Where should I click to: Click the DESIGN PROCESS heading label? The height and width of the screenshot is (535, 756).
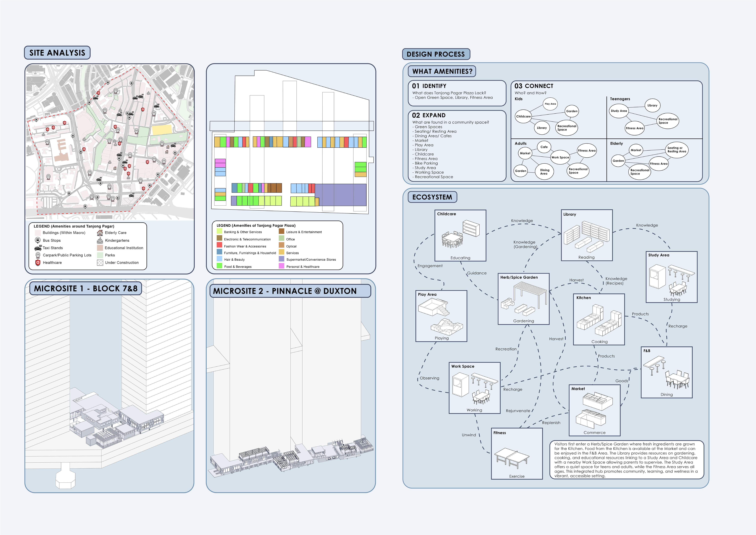pos(436,54)
